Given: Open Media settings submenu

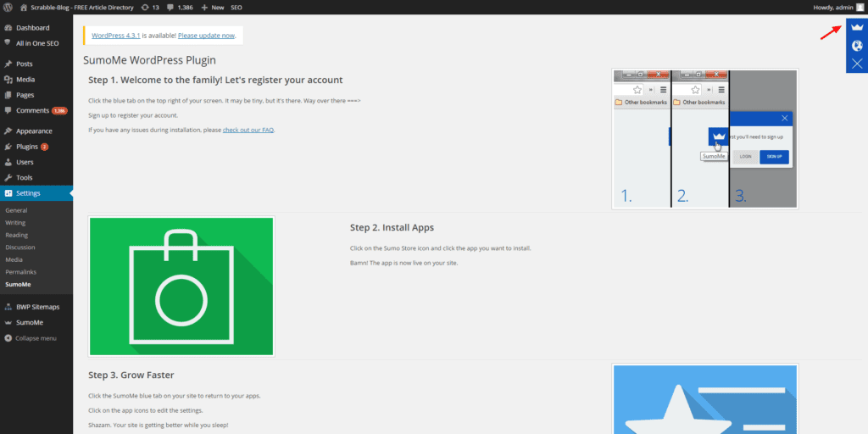Looking at the screenshot, I should click(x=14, y=259).
